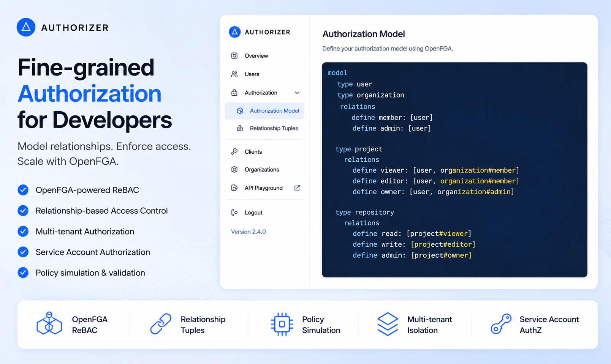Click the checkmark beside Relationship-based Access Control
611x364 pixels.
[x=23, y=211]
